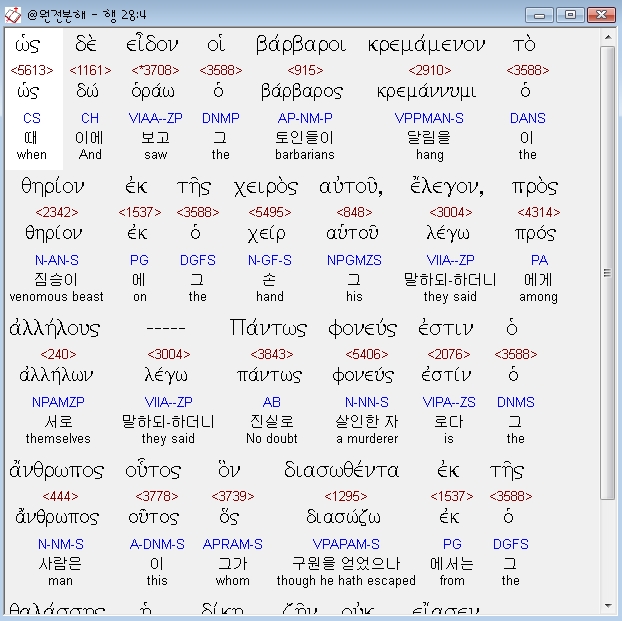The width and height of the screenshot is (622, 621).
Task: Click the Greek word ἔλεγον,
Action: pyautogui.click(x=447, y=186)
